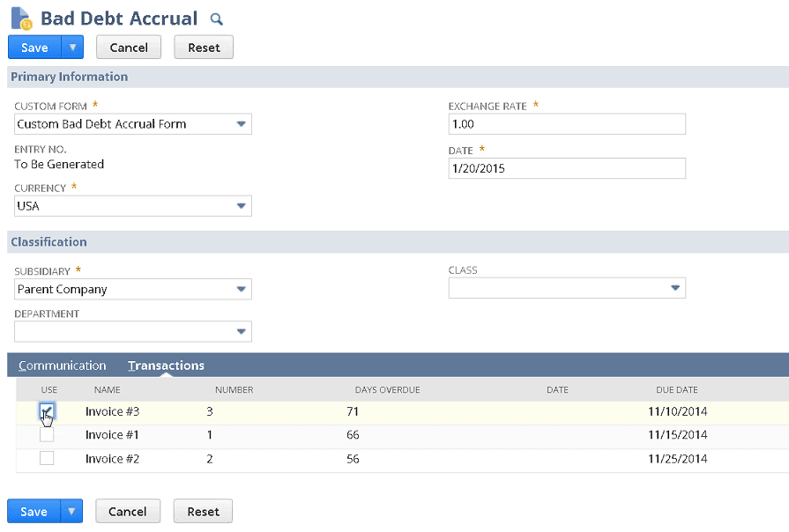Screen dimensions: 789x532
Task: Check the Use checkbox for Invoice #1
Action: 47,435
